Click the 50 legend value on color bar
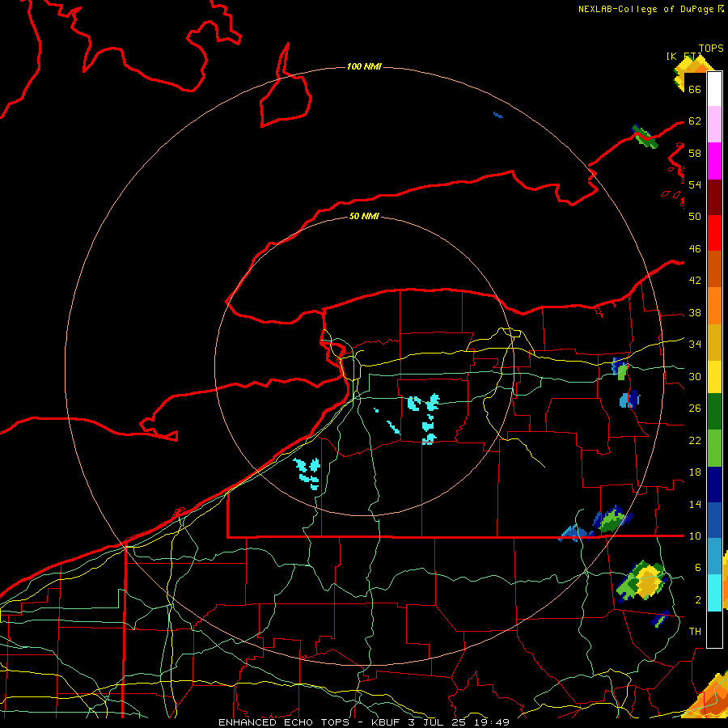 pos(695,216)
